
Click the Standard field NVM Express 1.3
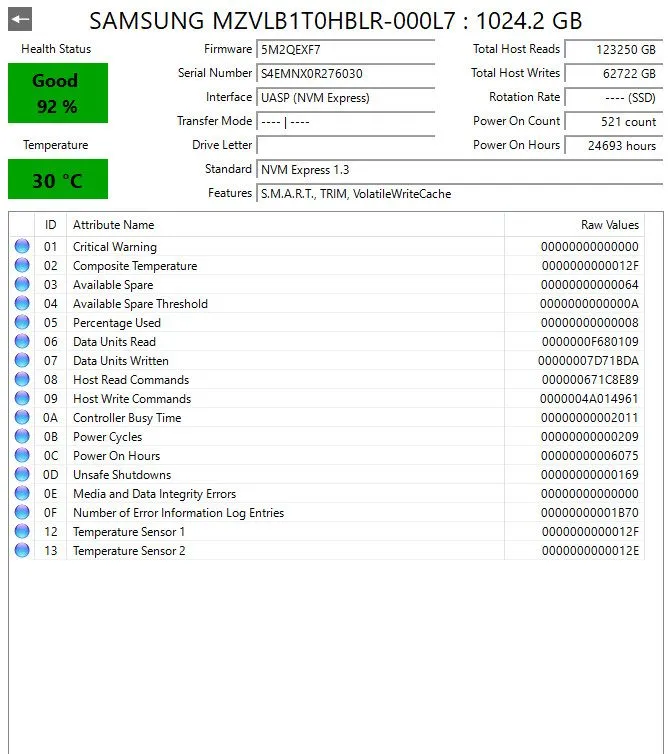coord(459,170)
